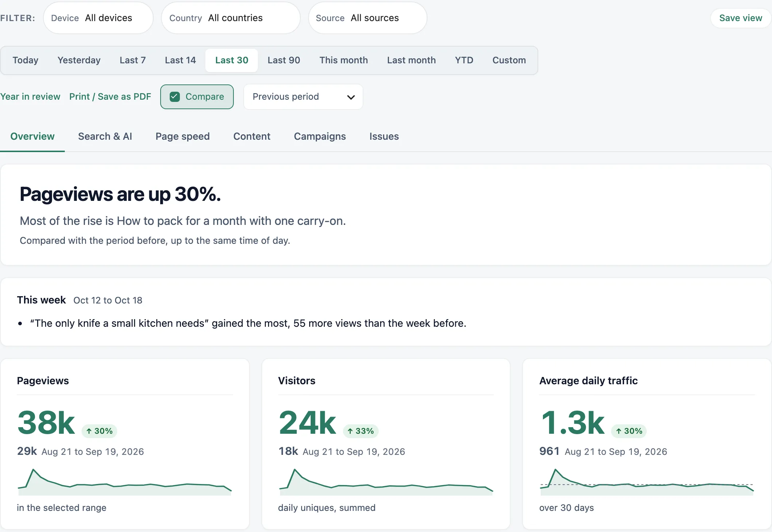Click the Oct 12 to Oct 18 date

(108, 300)
